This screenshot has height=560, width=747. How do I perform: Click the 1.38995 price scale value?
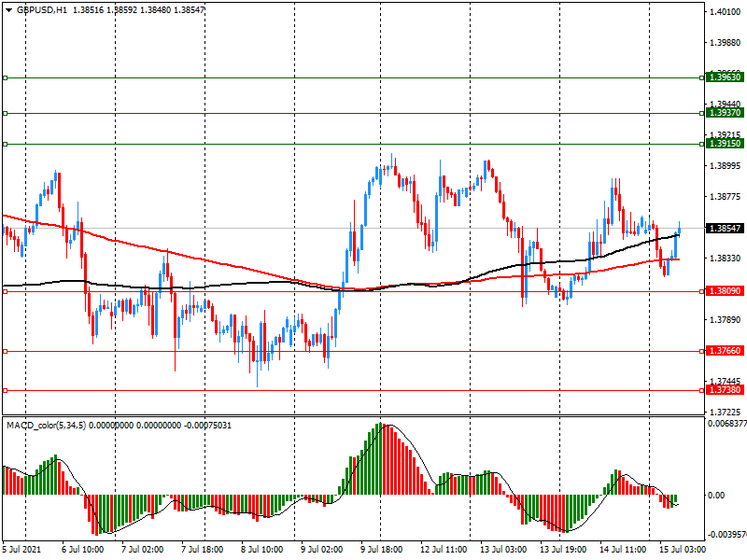[726, 166]
